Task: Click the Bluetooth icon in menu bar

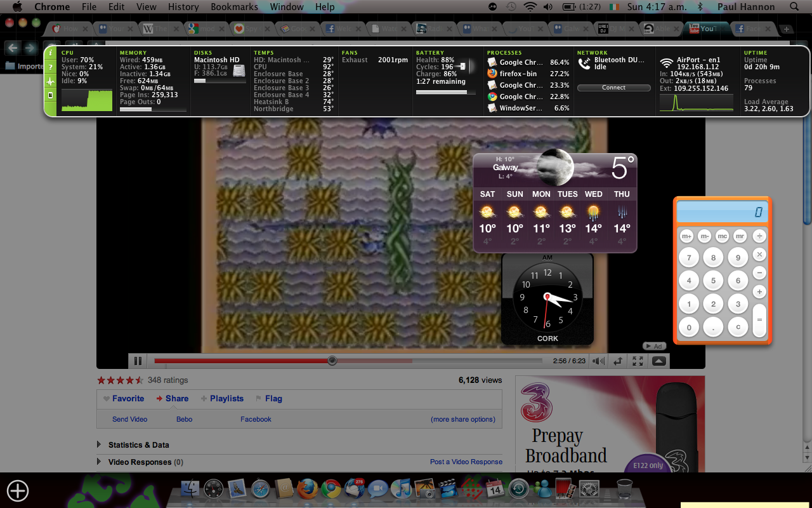Action: 701,7
